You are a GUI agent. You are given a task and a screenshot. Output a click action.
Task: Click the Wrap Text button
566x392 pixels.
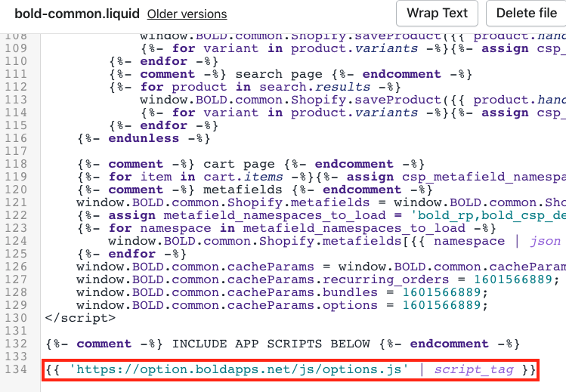[x=437, y=14]
